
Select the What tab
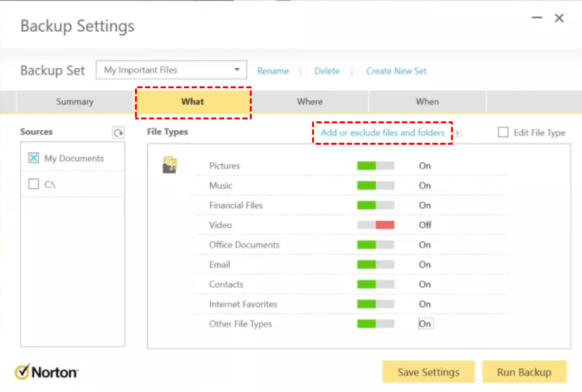pyautogui.click(x=193, y=102)
